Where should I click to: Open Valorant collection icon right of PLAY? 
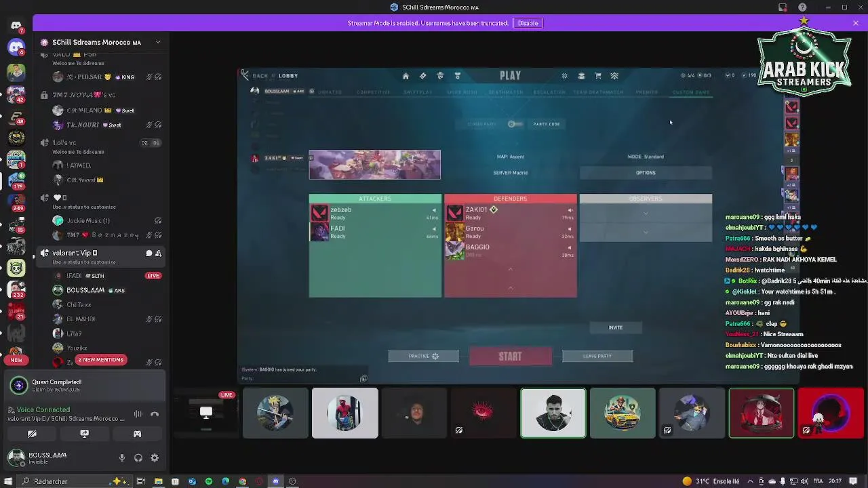point(581,76)
